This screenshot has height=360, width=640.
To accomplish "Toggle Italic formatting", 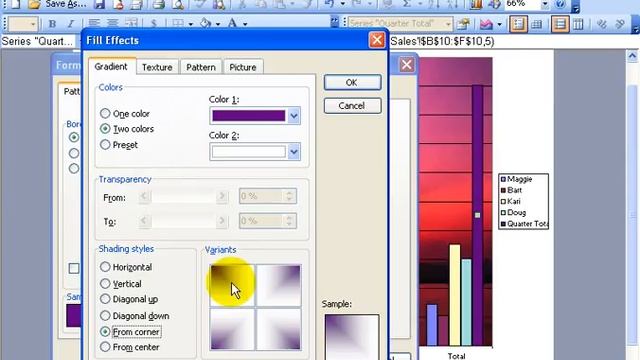I will point(71,24).
